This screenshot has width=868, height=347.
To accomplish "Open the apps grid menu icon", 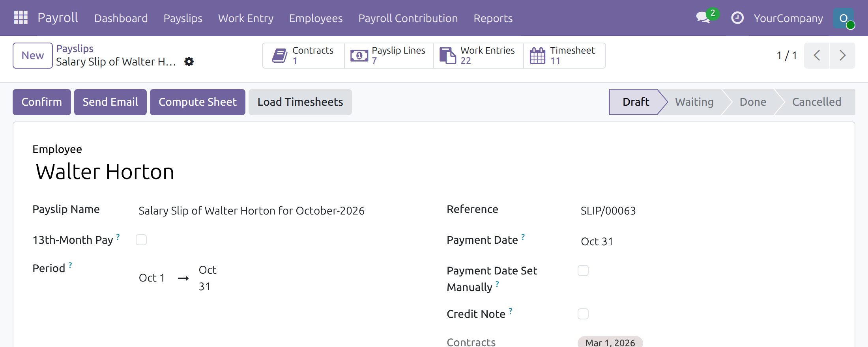I will pos(21,18).
